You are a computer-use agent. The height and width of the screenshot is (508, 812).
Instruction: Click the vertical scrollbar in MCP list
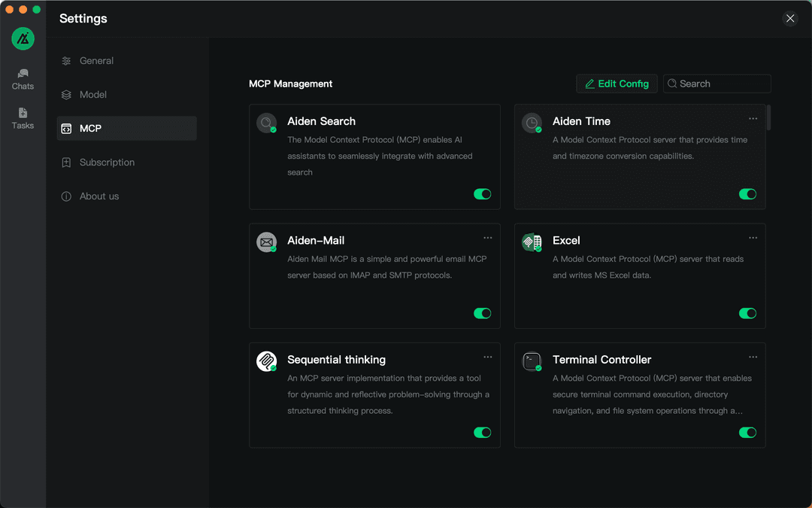click(768, 118)
